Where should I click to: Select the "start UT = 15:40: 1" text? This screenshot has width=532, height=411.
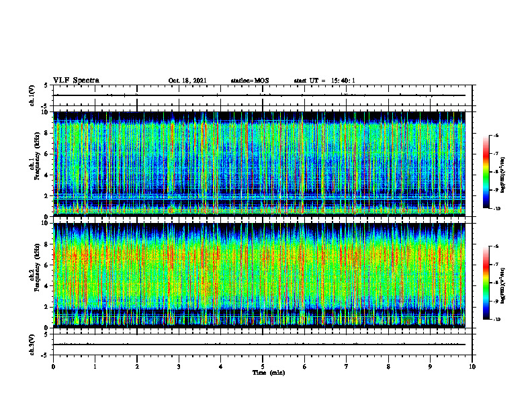coord(324,81)
